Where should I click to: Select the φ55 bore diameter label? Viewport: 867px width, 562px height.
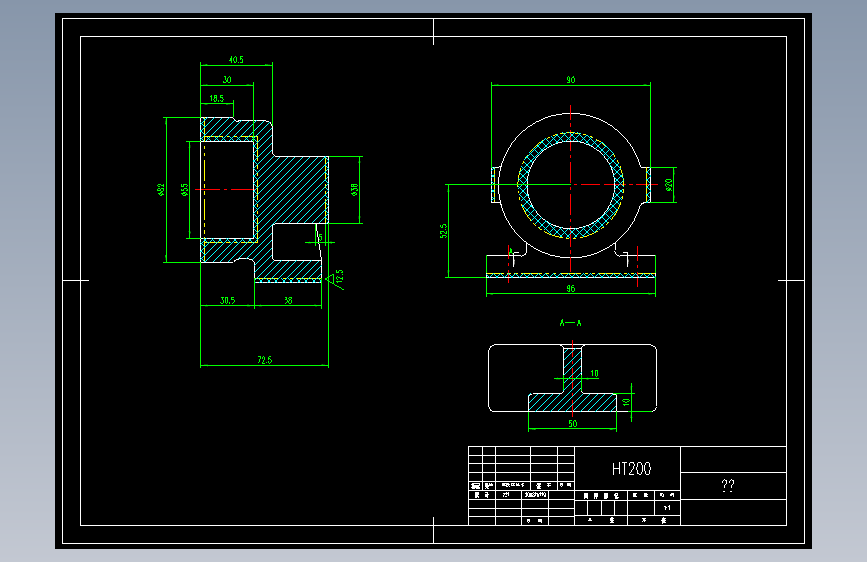pyautogui.click(x=185, y=190)
